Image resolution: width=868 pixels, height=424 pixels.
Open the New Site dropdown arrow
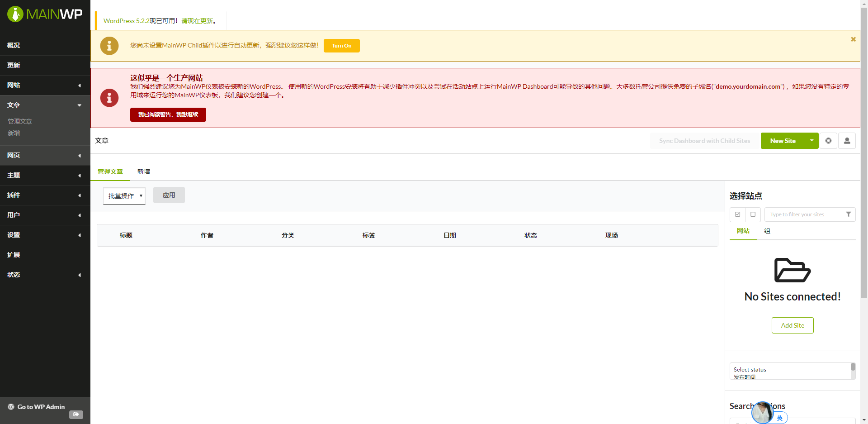pyautogui.click(x=811, y=141)
